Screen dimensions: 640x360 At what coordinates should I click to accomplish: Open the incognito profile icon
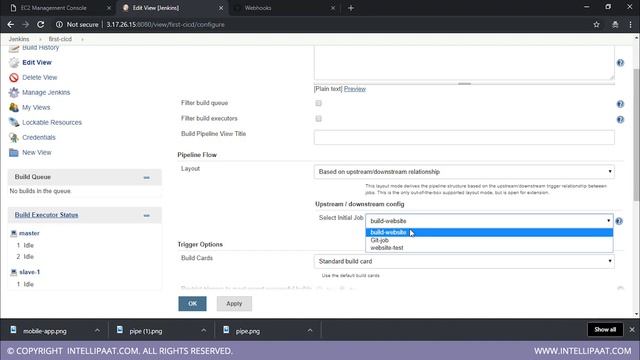pyautogui.click(x=615, y=24)
